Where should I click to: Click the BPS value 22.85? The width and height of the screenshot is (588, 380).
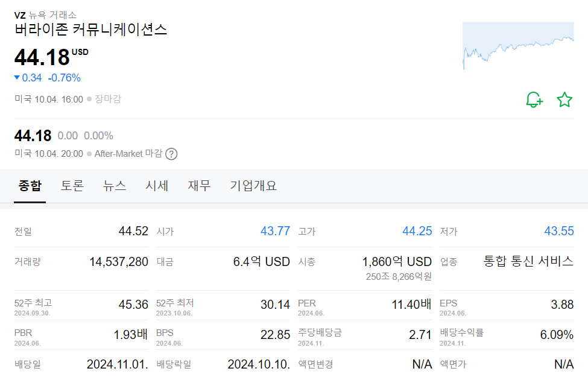(275, 335)
